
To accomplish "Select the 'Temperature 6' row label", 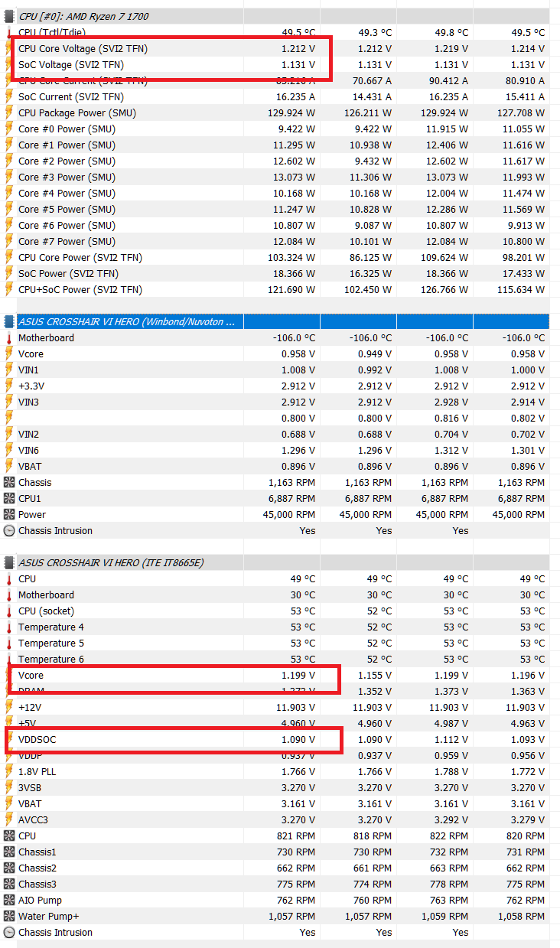I will [51, 659].
